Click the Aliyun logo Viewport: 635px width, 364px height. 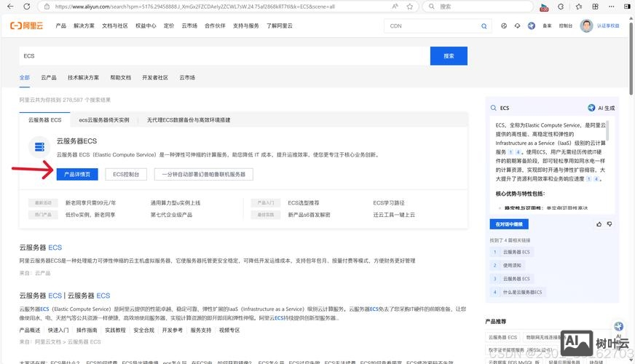click(26, 25)
